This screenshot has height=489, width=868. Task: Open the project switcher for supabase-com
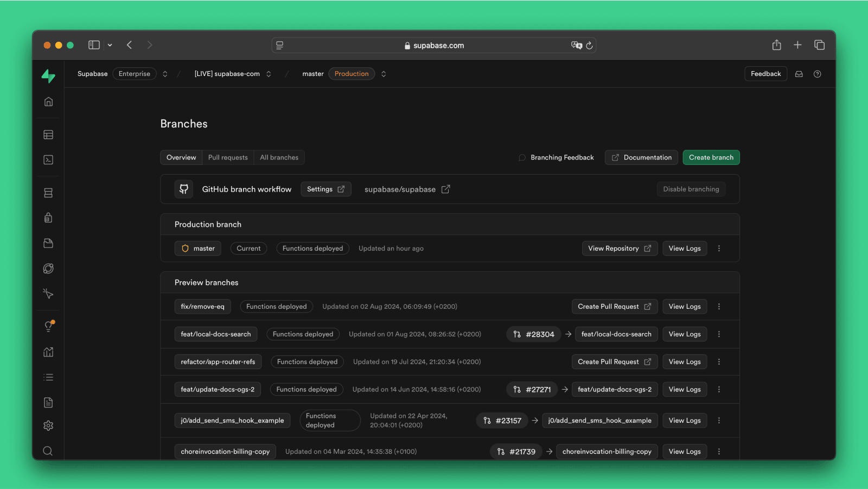click(x=269, y=74)
